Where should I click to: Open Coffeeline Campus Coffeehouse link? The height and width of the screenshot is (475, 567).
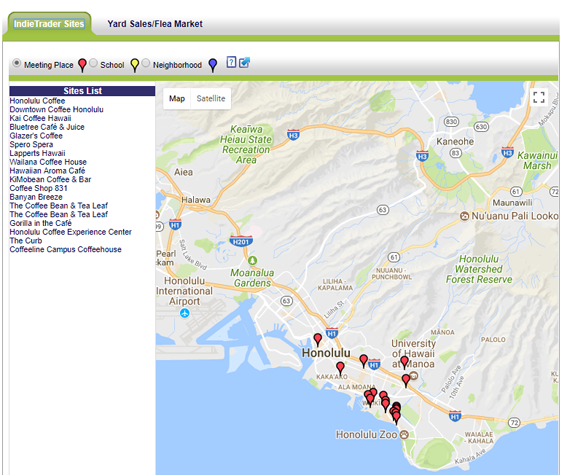click(65, 249)
